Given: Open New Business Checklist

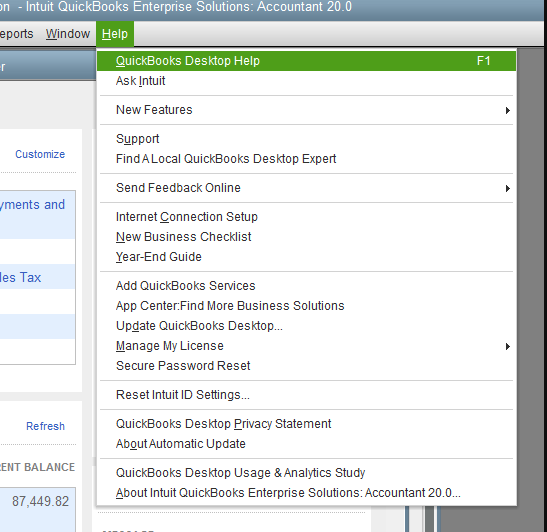Looking at the screenshot, I should click(x=306, y=237).
